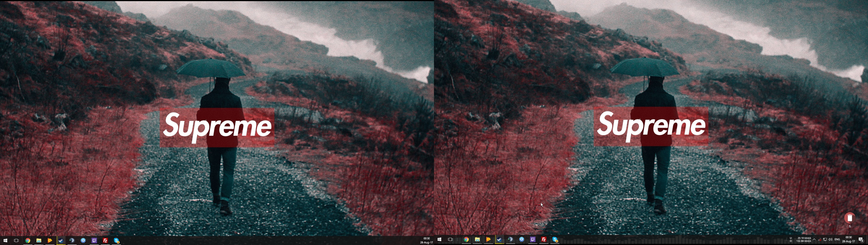Open File Explorer on the left taskbar
The image size is (868, 245).
39,240
